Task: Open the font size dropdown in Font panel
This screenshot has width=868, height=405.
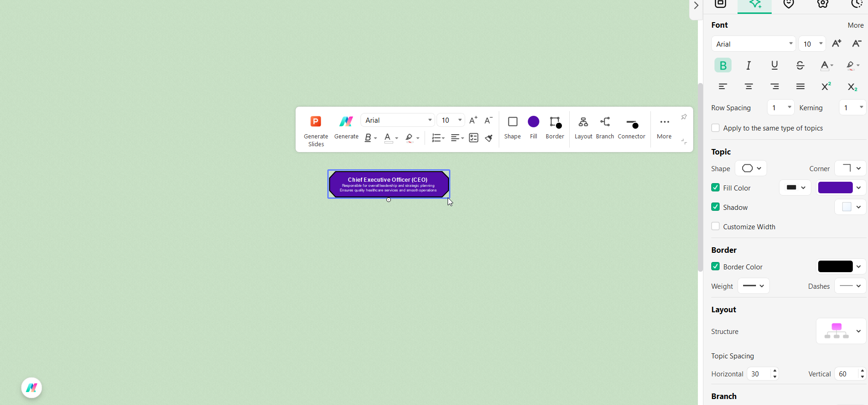Action: click(x=812, y=44)
